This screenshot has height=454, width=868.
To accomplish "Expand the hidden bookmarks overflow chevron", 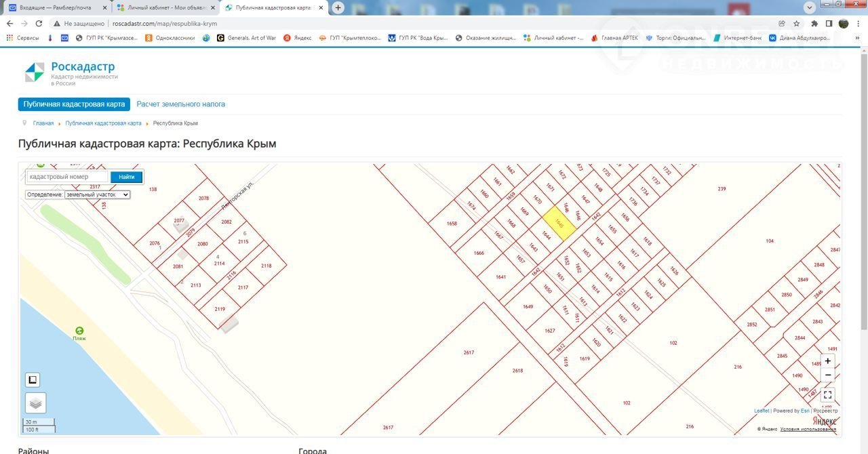I will (x=856, y=38).
